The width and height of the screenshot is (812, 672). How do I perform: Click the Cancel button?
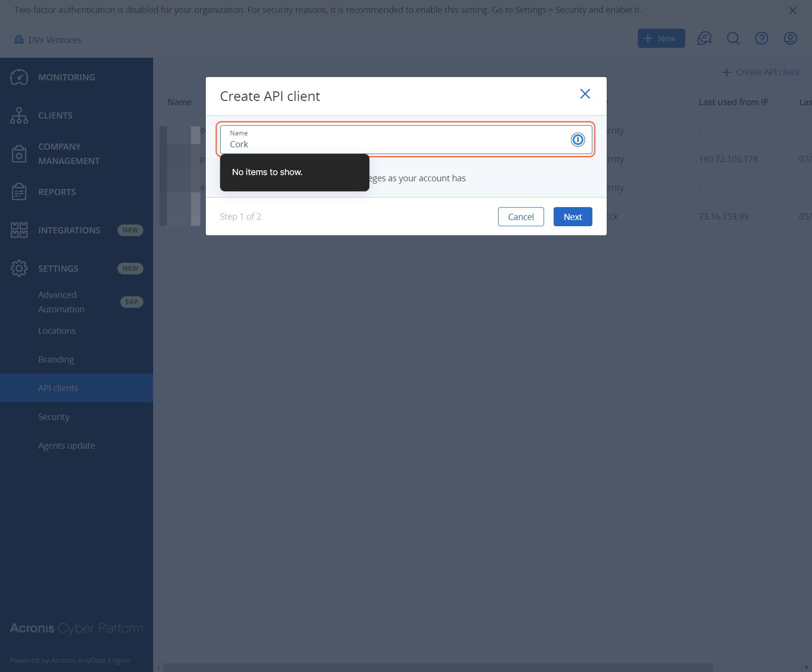point(521,217)
